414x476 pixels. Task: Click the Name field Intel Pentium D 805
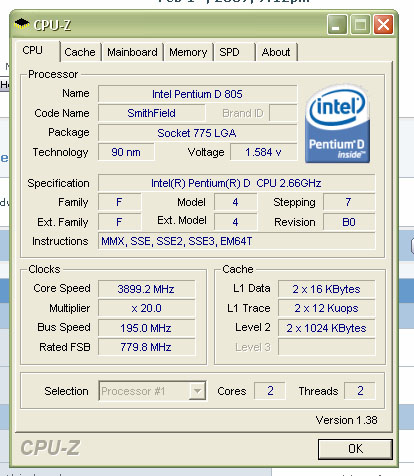coord(197,94)
